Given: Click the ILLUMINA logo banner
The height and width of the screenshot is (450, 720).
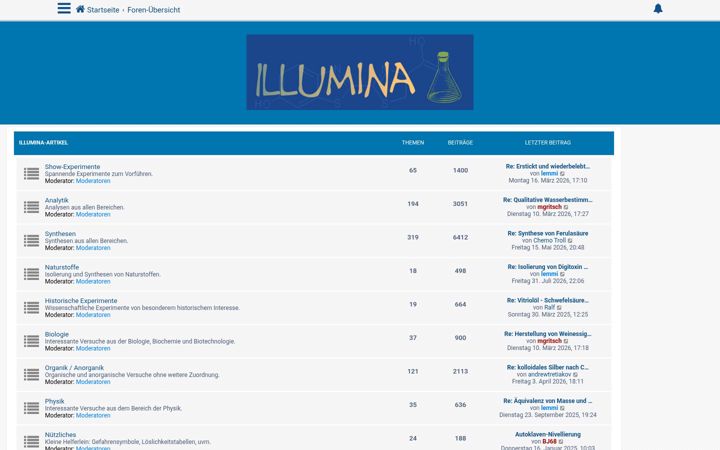Looking at the screenshot, I should pyautogui.click(x=360, y=72).
